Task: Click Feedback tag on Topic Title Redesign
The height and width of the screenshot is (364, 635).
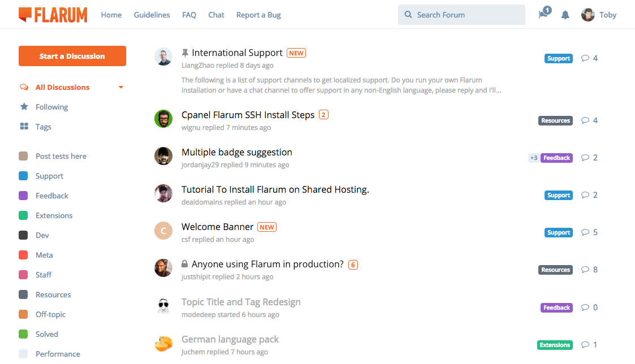Action: pos(556,307)
